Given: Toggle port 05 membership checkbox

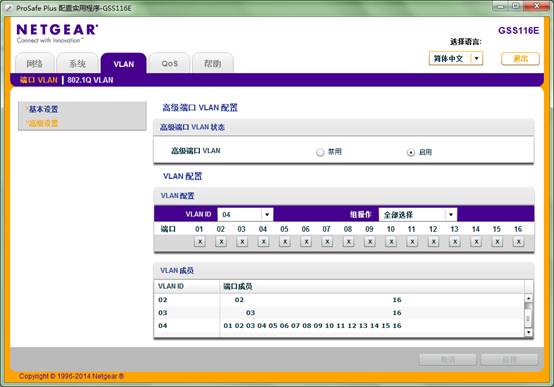Looking at the screenshot, I should pos(285,242).
